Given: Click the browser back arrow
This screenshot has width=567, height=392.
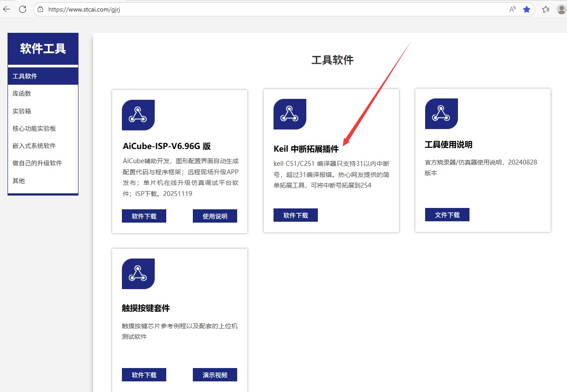Looking at the screenshot, I should [x=6, y=9].
